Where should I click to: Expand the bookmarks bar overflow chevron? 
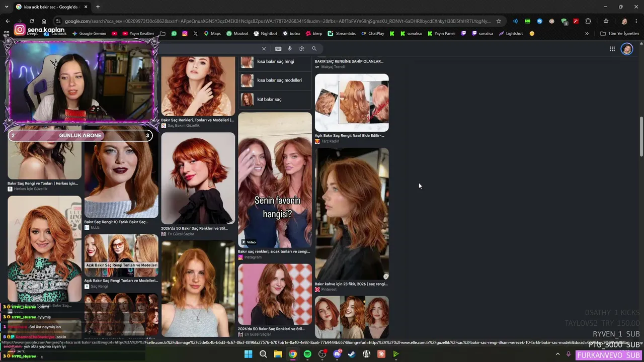coord(587,34)
